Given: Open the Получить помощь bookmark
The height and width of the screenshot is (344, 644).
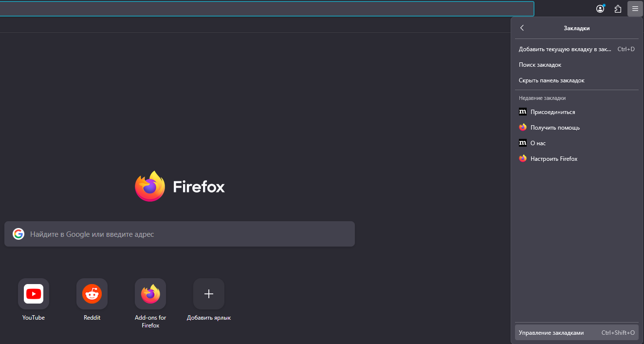Looking at the screenshot, I should tap(577, 127).
